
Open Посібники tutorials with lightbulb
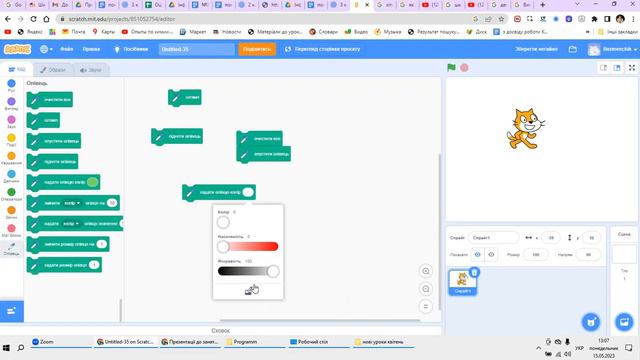point(131,49)
